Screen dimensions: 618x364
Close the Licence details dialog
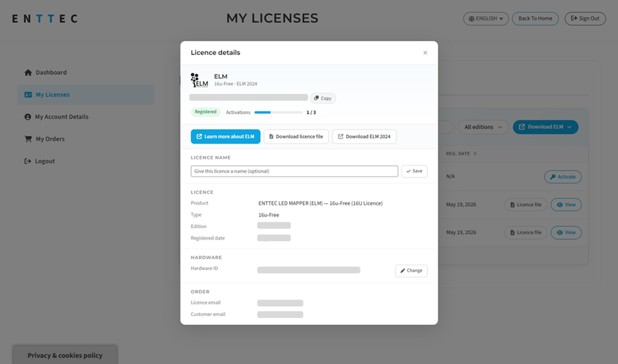tap(425, 53)
